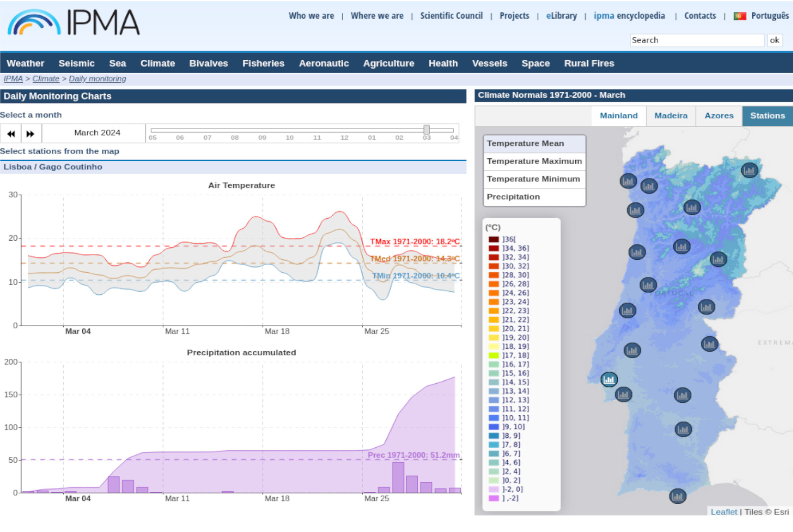
Task: Open the Leaflet attribution link
Action: tap(724, 512)
